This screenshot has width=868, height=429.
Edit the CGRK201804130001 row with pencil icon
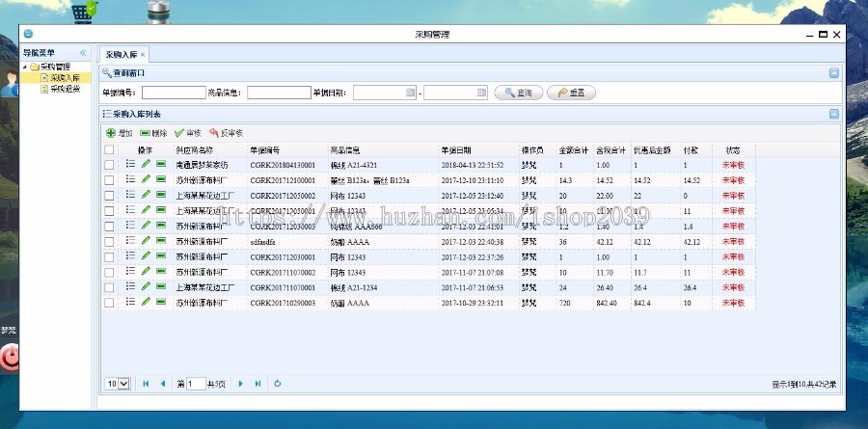146,164
